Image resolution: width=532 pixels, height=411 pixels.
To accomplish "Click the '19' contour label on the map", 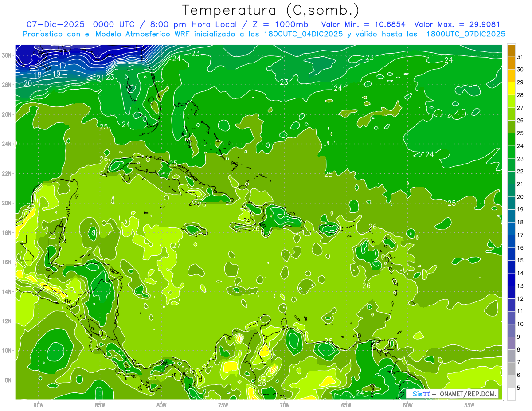I will (x=56, y=74).
